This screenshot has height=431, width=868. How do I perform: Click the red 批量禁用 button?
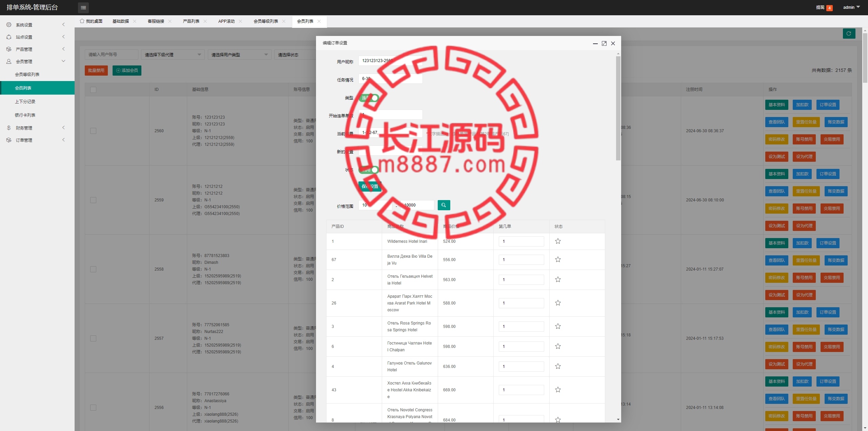[x=96, y=71]
